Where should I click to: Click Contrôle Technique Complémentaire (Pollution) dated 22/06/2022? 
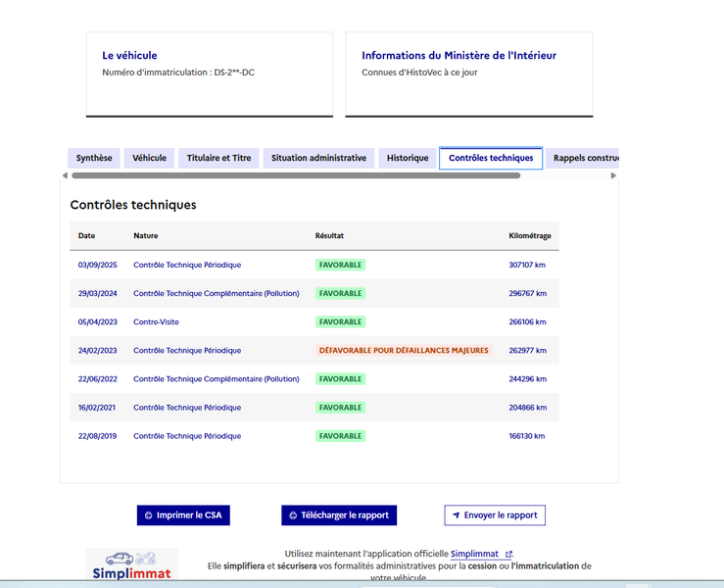point(217,378)
